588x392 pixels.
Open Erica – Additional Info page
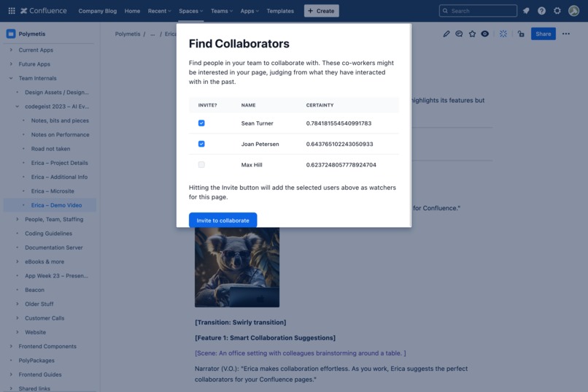coord(59,177)
